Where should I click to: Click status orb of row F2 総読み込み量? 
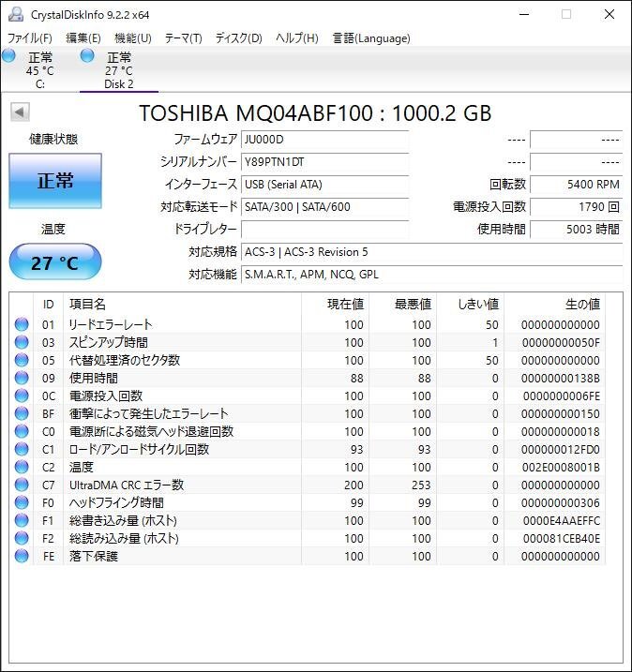point(22,538)
